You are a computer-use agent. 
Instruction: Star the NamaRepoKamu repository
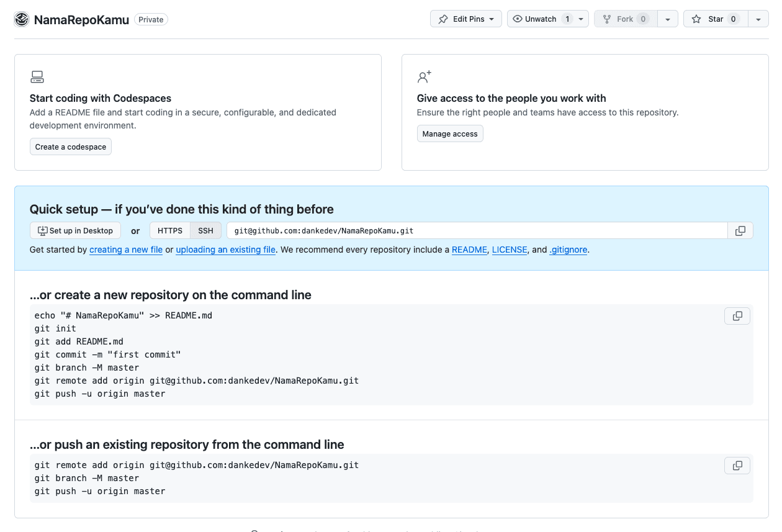coord(716,19)
